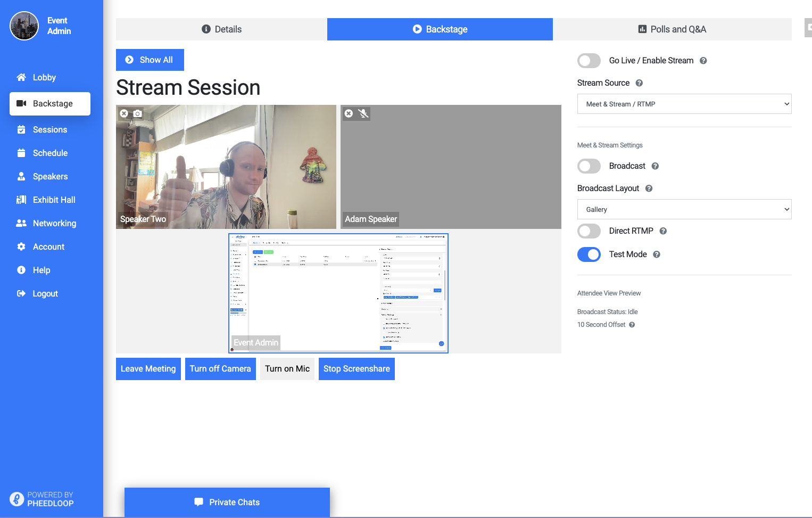Click the Logout icon in sidebar
Image resolution: width=812 pixels, height=518 pixels.
click(x=21, y=293)
